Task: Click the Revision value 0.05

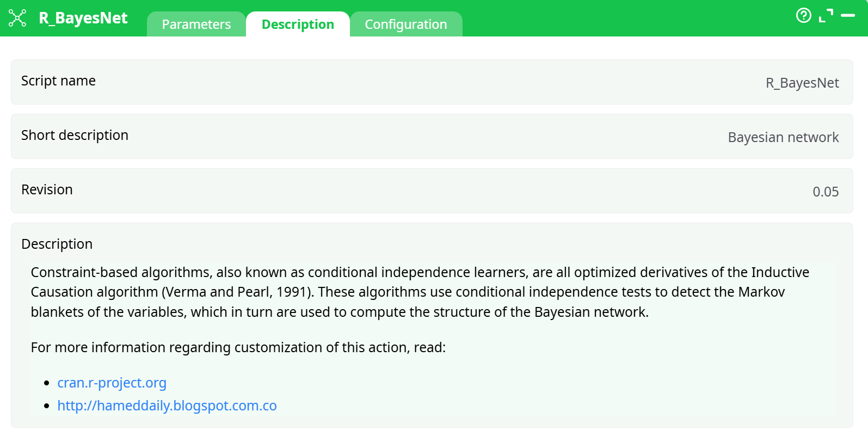Action: pos(826,191)
